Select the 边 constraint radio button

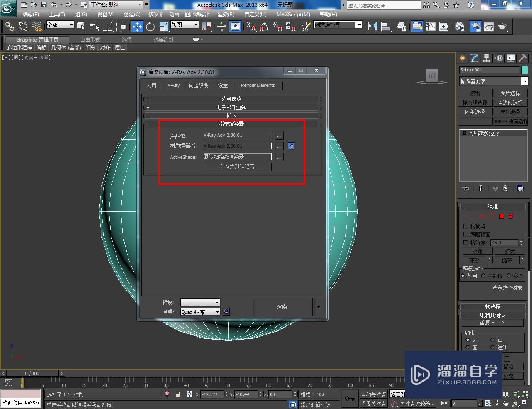point(493,340)
